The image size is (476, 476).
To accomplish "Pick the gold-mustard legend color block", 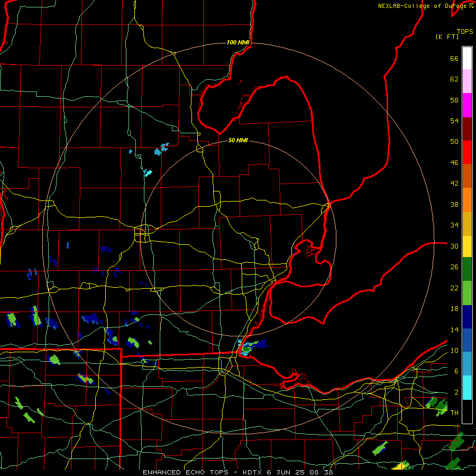I will pos(467,224).
